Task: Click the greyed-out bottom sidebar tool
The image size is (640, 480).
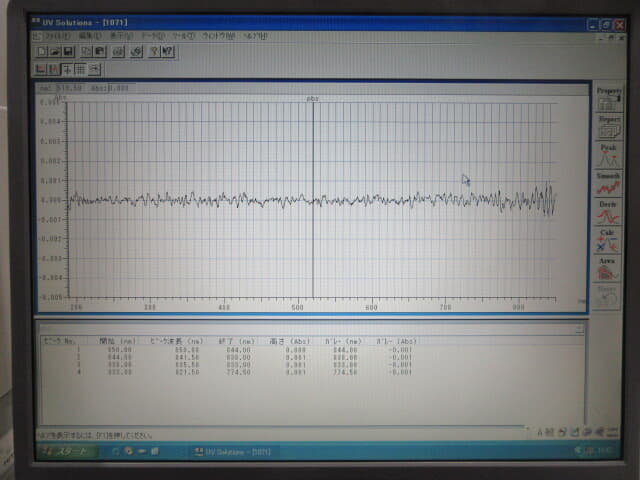Action: click(x=607, y=297)
